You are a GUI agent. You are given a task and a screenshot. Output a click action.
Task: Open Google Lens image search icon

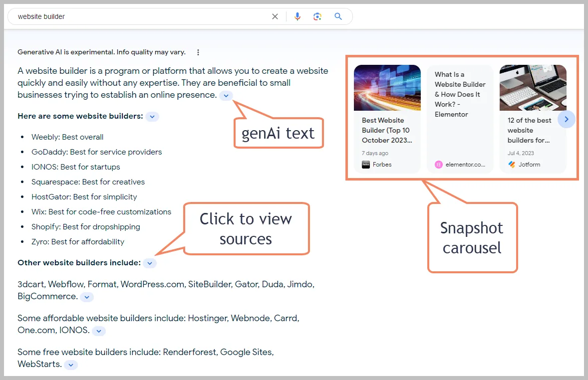[317, 16]
